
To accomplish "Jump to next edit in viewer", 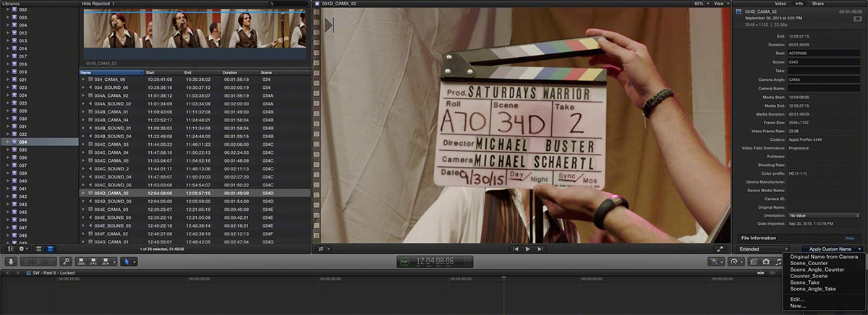I will click(x=540, y=249).
